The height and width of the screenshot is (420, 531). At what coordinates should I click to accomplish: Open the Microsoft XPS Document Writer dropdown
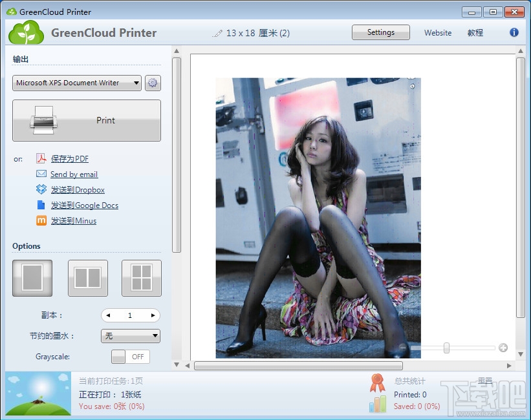(x=77, y=83)
